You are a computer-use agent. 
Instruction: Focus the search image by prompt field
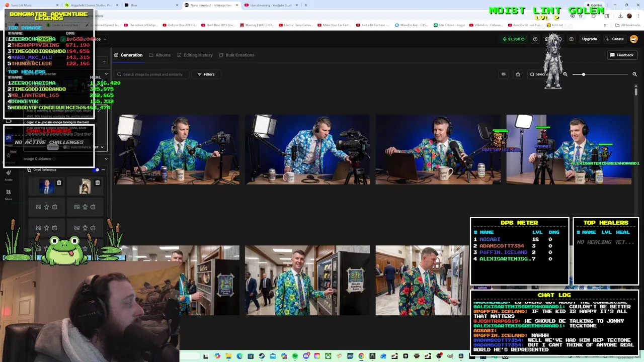pyautogui.click(x=152, y=74)
